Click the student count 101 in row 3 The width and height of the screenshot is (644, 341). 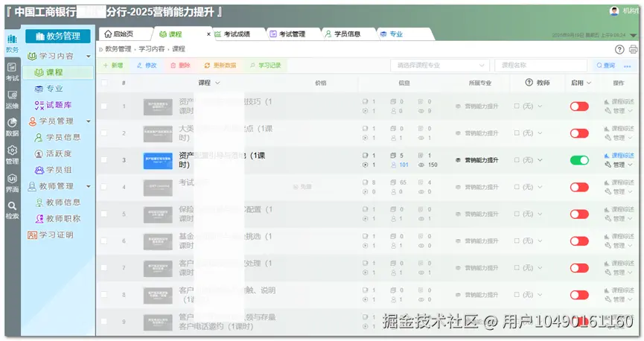point(404,165)
